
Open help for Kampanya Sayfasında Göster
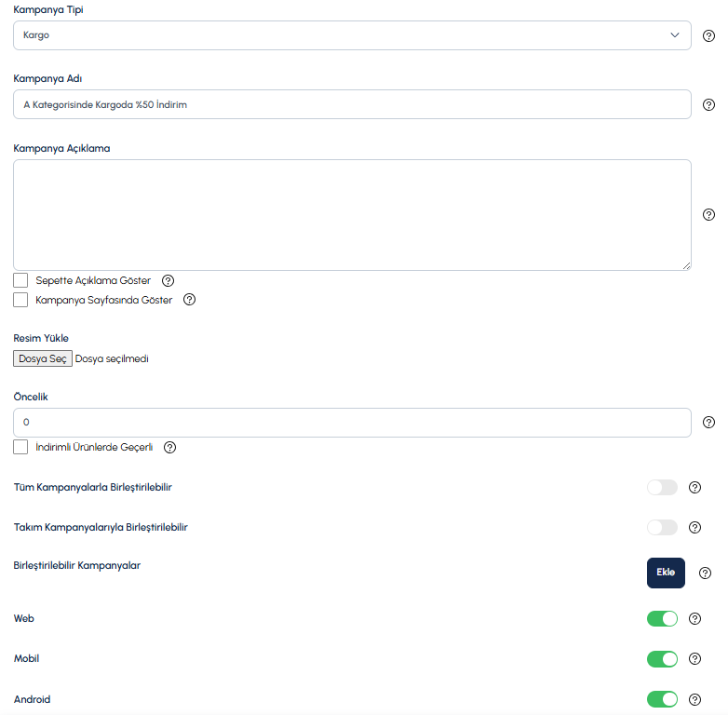pyautogui.click(x=189, y=300)
